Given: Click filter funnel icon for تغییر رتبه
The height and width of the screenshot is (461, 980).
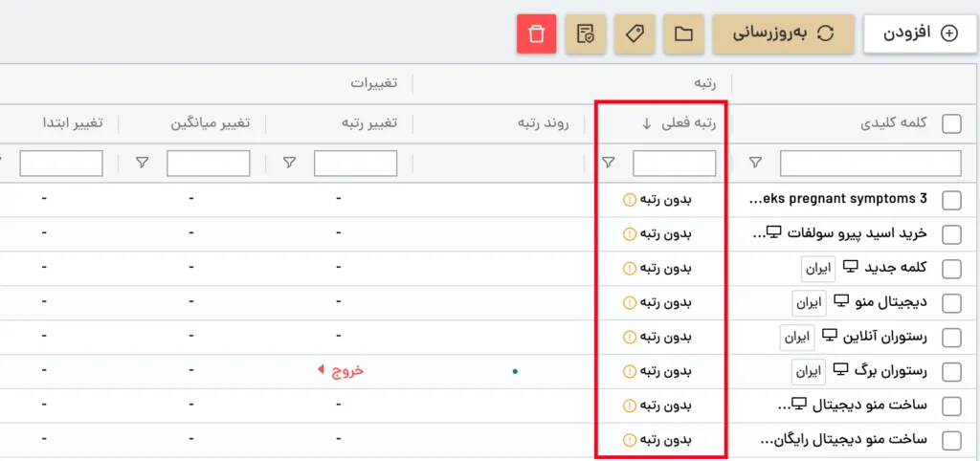Looking at the screenshot, I should [288, 163].
